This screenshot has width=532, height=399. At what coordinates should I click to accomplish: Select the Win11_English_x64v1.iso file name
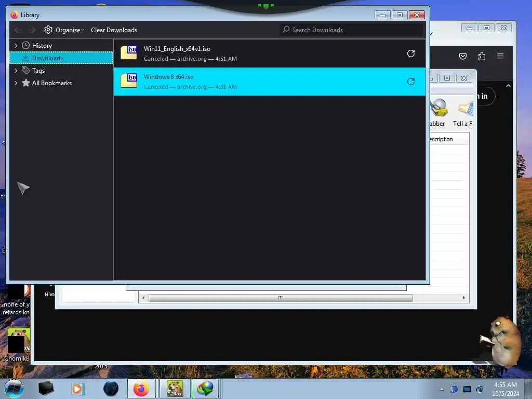point(177,49)
